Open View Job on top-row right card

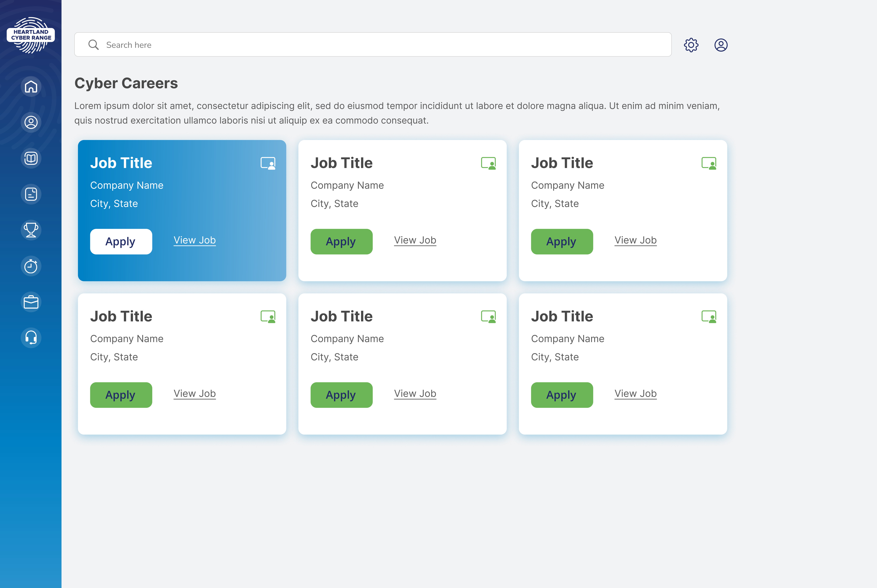pyautogui.click(x=635, y=240)
